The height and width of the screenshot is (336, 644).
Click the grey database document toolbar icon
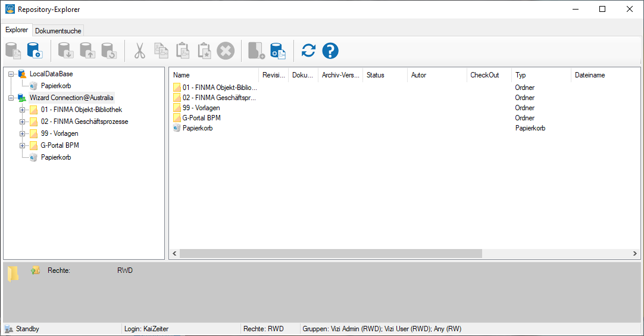coord(13,51)
